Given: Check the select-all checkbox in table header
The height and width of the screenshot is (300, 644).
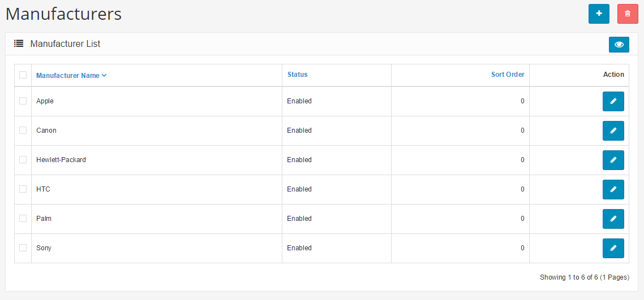Looking at the screenshot, I should [23, 75].
